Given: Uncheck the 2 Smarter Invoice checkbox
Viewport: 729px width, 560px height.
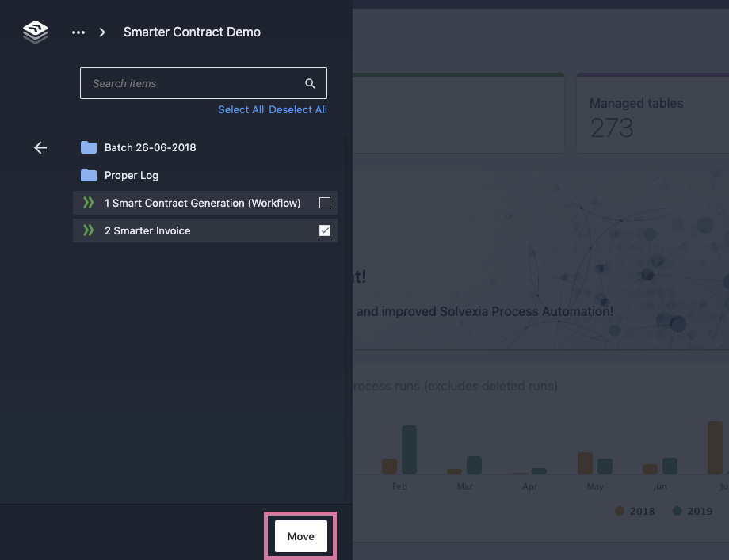Looking at the screenshot, I should (324, 230).
